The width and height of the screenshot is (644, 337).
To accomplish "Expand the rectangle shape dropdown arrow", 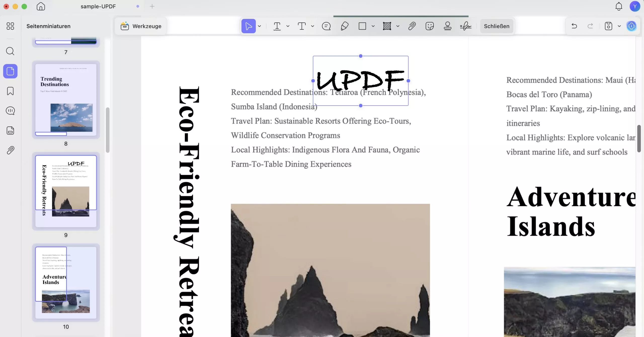I will pyautogui.click(x=373, y=26).
